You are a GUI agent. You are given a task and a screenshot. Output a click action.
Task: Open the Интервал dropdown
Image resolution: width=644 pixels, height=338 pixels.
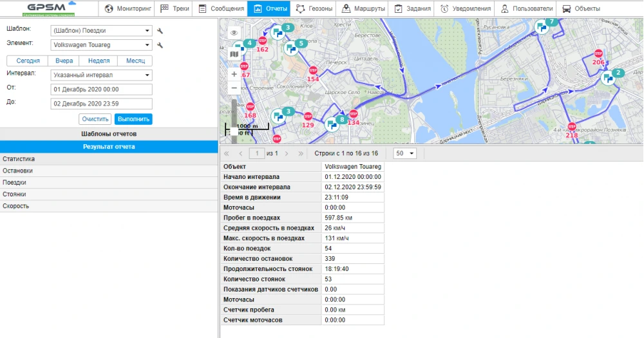pos(101,75)
